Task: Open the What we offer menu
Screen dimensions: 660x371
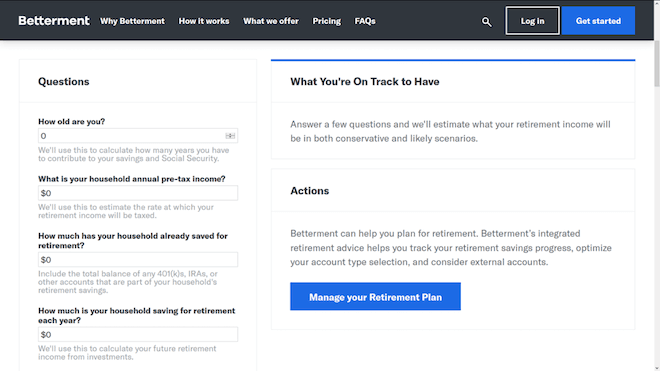Action: pyautogui.click(x=271, y=21)
